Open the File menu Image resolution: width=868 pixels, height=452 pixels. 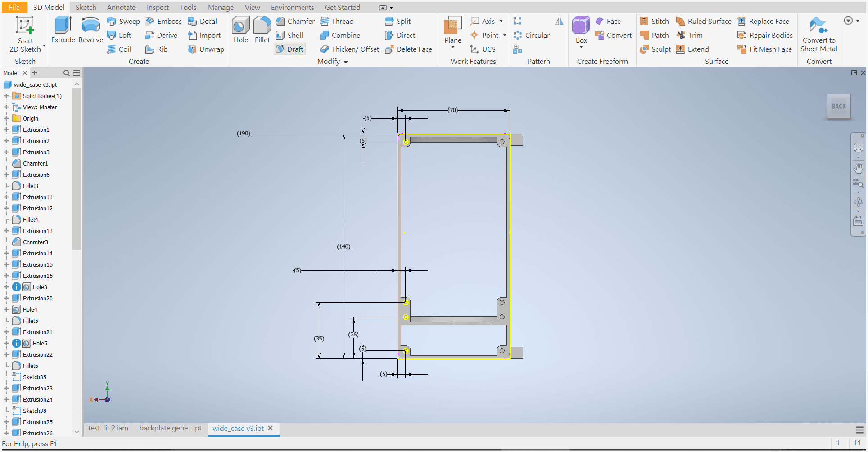click(14, 7)
